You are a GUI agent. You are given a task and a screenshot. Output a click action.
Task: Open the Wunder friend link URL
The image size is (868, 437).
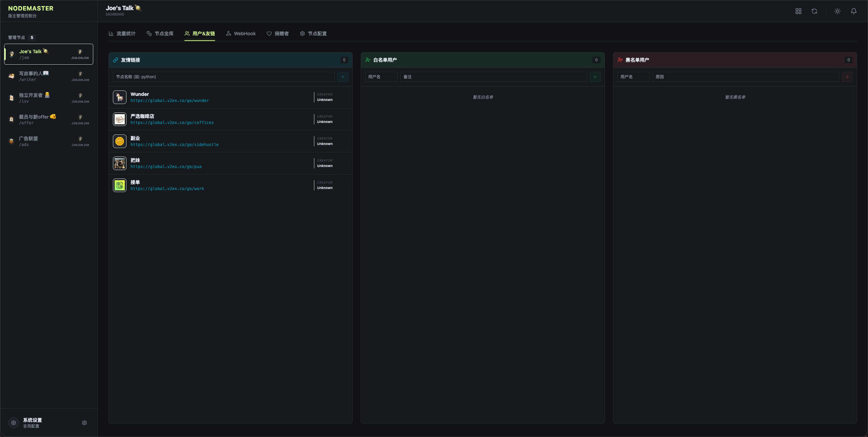tap(170, 101)
